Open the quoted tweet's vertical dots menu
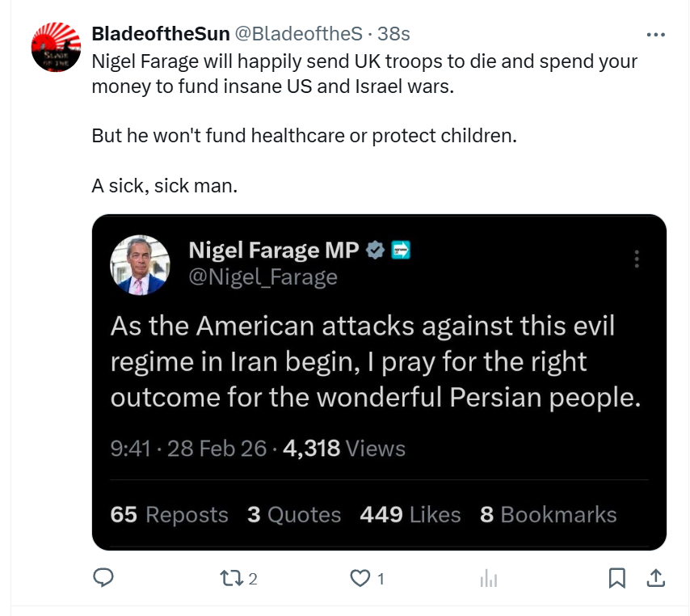 click(637, 259)
